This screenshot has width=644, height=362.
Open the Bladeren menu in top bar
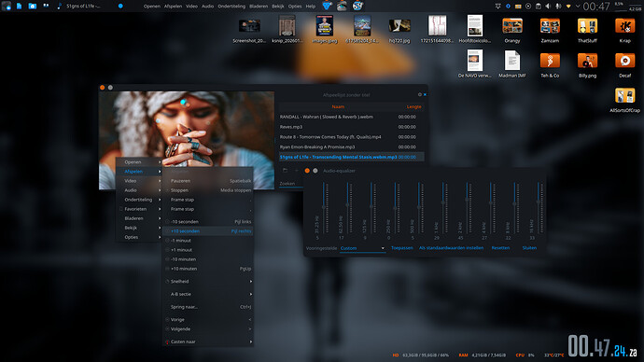[259, 7]
